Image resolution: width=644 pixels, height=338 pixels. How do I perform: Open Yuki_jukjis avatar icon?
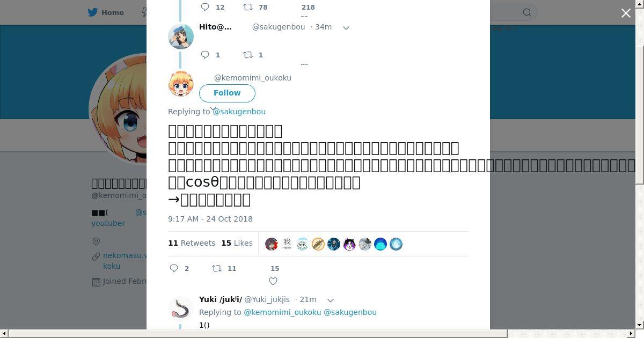tap(181, 309)
